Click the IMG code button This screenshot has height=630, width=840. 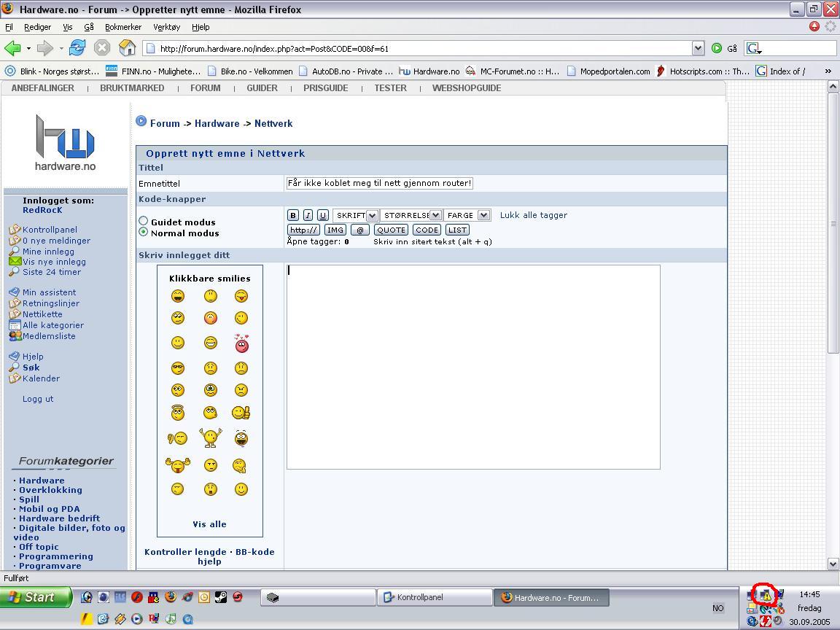coord(335,230)
